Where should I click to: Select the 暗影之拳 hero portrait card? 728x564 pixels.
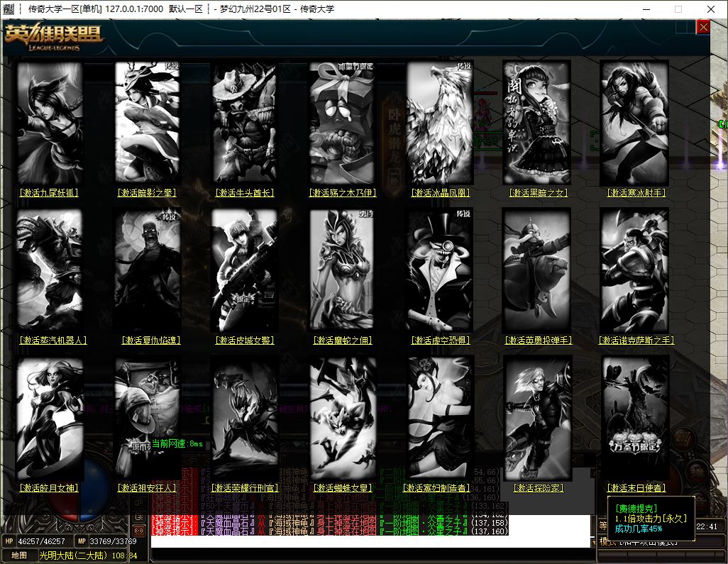point(147,123)
